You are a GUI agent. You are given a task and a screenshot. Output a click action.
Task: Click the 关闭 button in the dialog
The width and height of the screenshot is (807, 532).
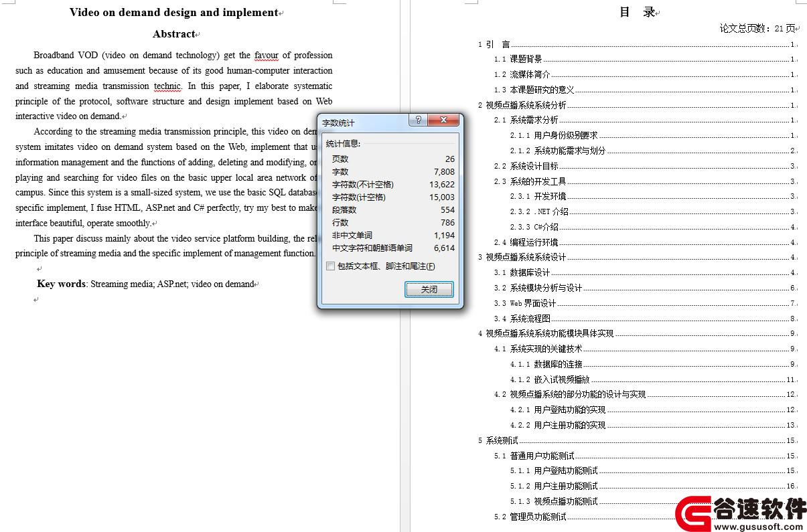click(429, 289)
